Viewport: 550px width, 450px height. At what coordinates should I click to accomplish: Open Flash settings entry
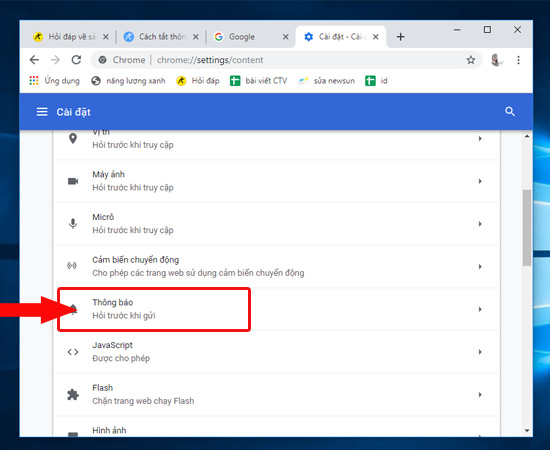(x=276, y=395)
